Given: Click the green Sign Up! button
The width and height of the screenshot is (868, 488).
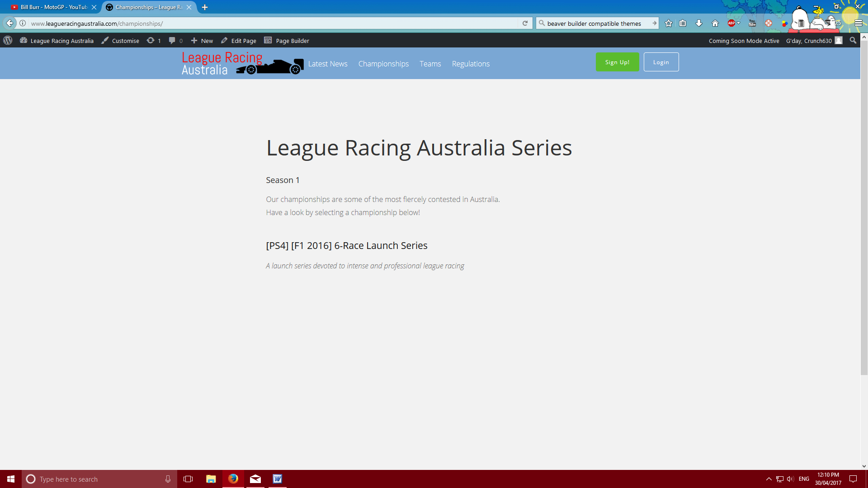Looking at the screenshot, I should pyautogui.click(x=617, y=62).
